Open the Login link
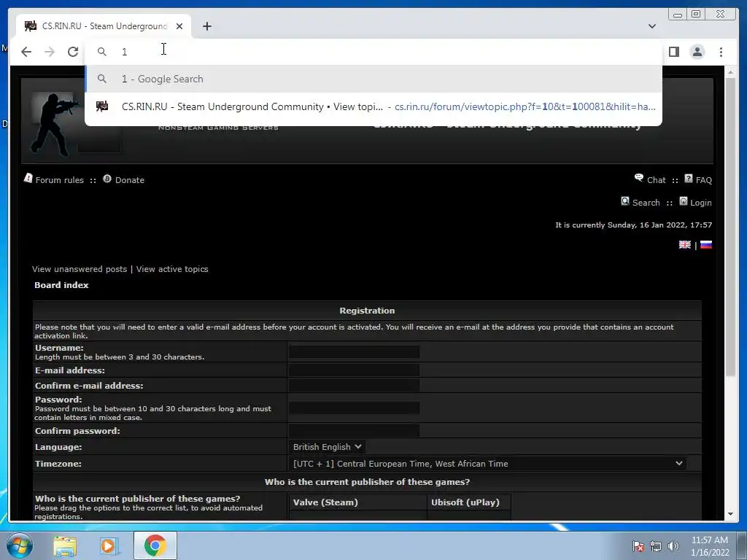The height and width of the screenshot is (560, 747). click(701, 203)
